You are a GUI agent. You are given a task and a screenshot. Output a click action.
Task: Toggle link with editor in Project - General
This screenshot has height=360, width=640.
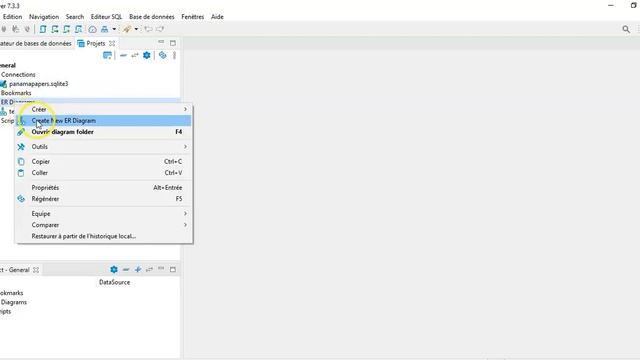149,269
